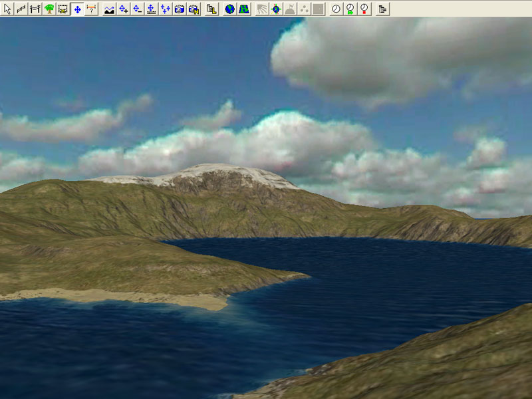Screen dimensions: 532x399
Task: Toggle the blue four-arrow navigate tool
Action: [77, 9]
